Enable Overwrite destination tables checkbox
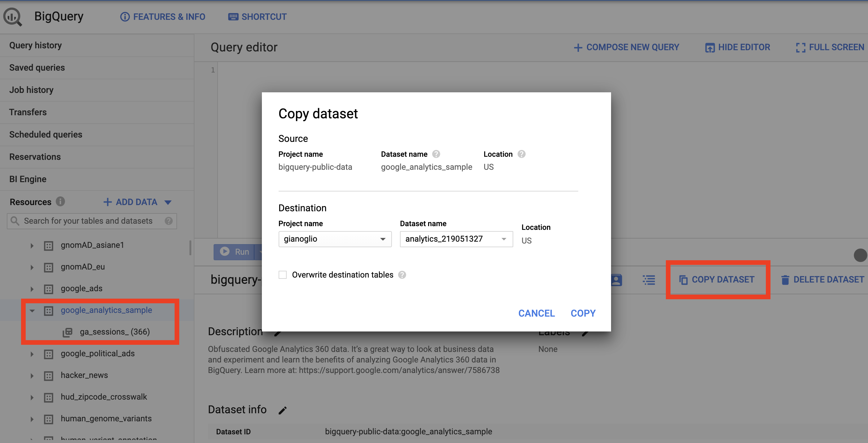The height and width of the screenshot is (443, 868). (282, 275)
